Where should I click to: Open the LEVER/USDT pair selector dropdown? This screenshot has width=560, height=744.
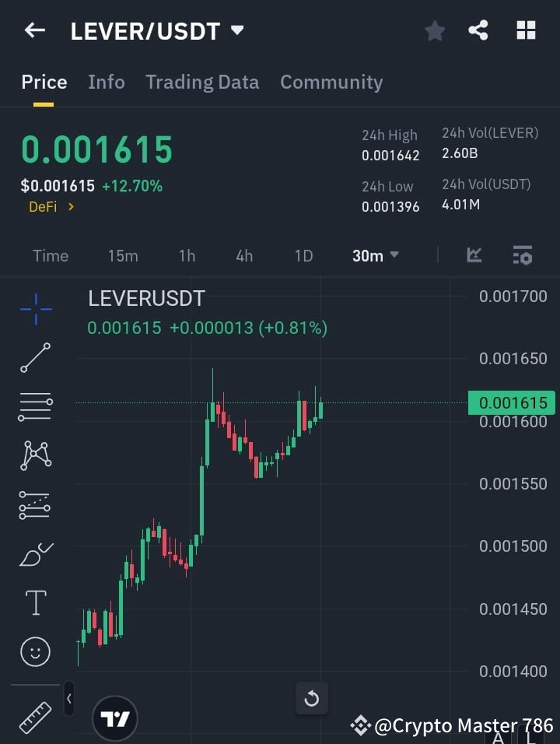pos(157,31)
